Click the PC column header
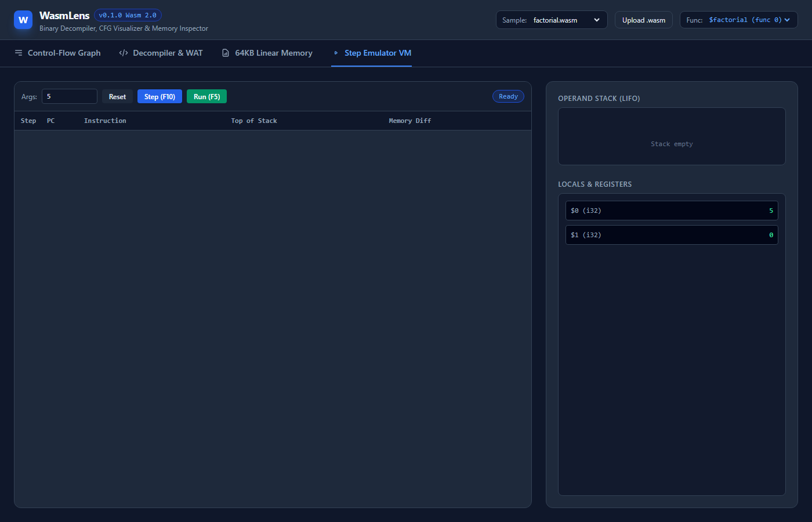Viewport: 812px width, 522px height. pyautogui.click(x=51, y=121)
